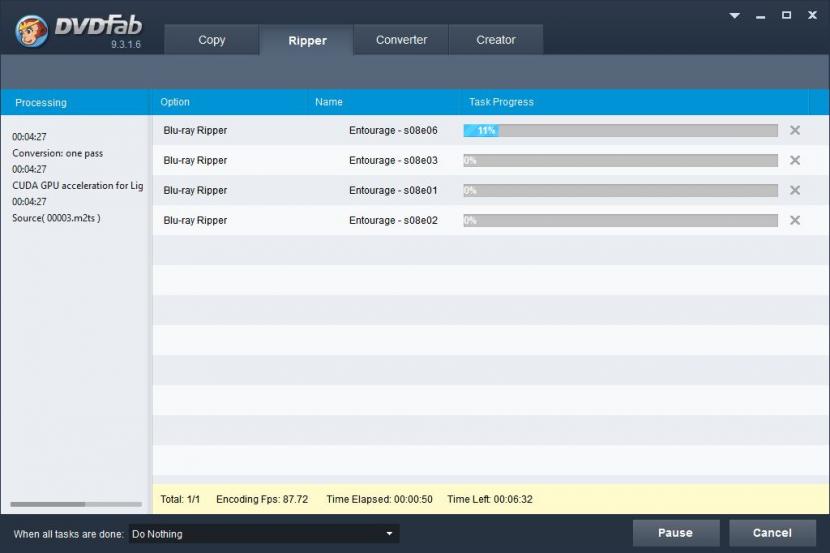This screenshot has height=553, width=830.
Task: Switch to the Converter tab
Action: tap(401, 40)
